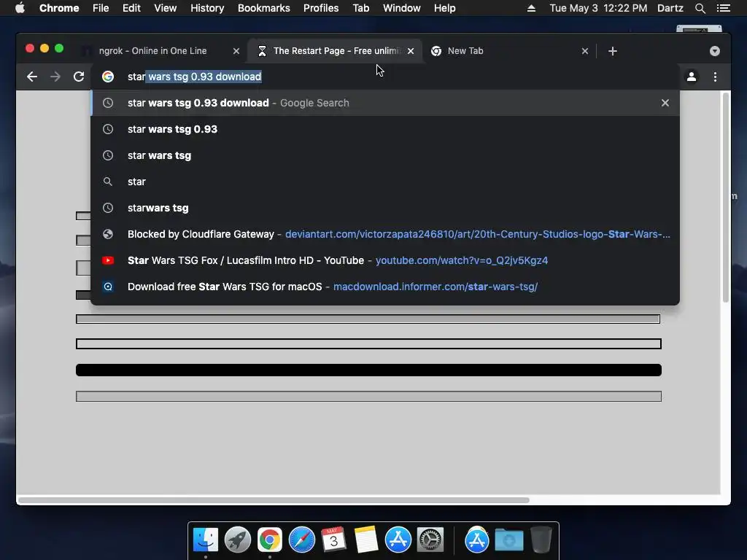
Task: Open the Chrome menu in the menu bar
Action: tap(59, 8)
